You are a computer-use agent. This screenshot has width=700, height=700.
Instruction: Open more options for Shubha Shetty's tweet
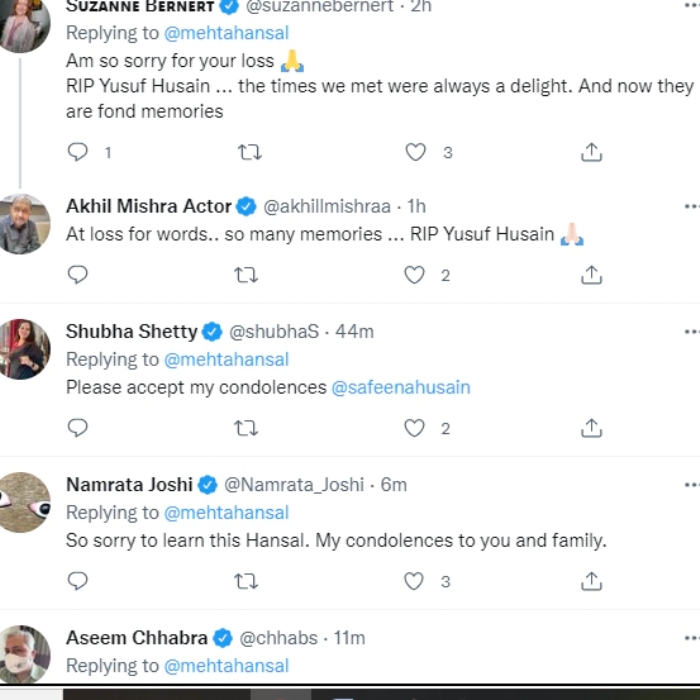pyautogui.click(x=691, y=331)
